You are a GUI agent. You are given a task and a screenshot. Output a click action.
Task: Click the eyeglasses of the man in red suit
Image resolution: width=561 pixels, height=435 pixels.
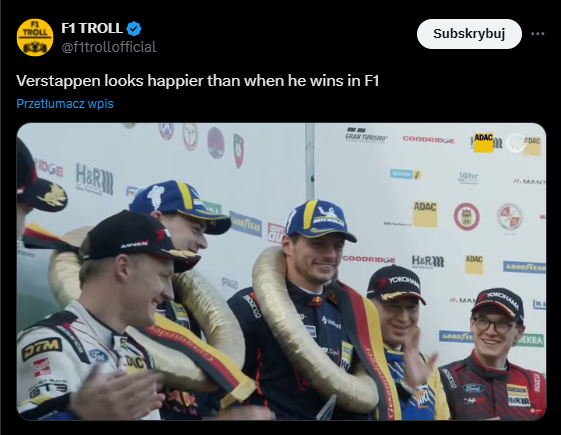[494, 326]
